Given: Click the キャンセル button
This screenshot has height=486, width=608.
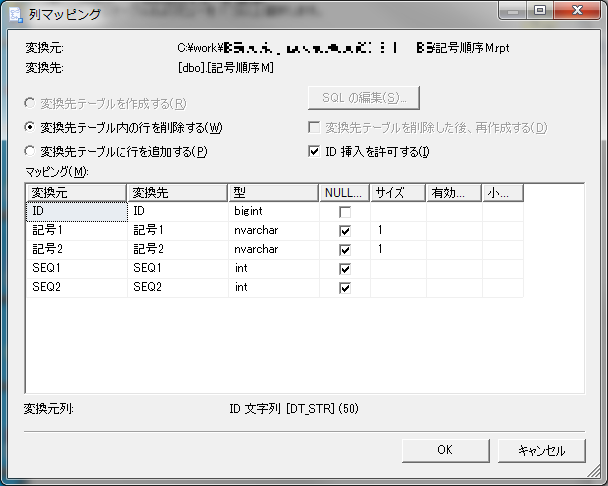Looking at the screenshot, I should (x=541, y=450).
